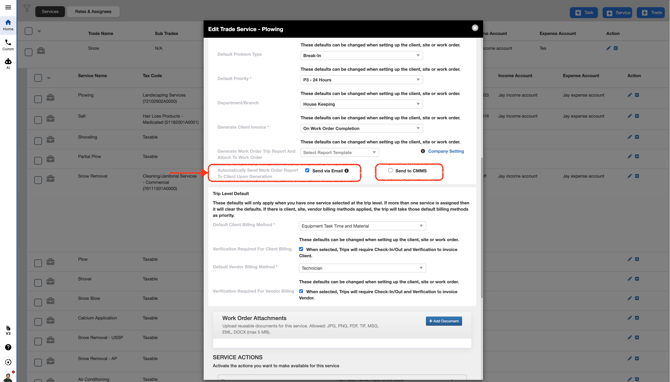Click blue square action icon in Plowing row
The image size is (670, 382).
point(637,95)
